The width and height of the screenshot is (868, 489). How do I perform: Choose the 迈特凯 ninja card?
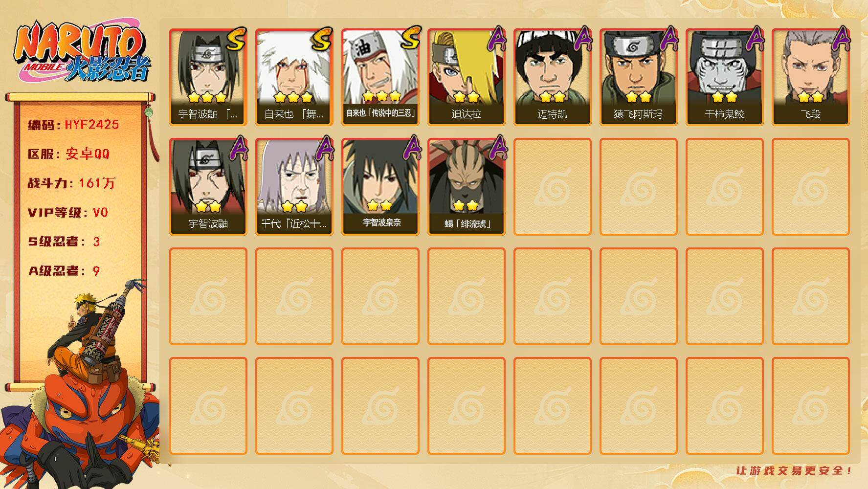coord(552,77)
